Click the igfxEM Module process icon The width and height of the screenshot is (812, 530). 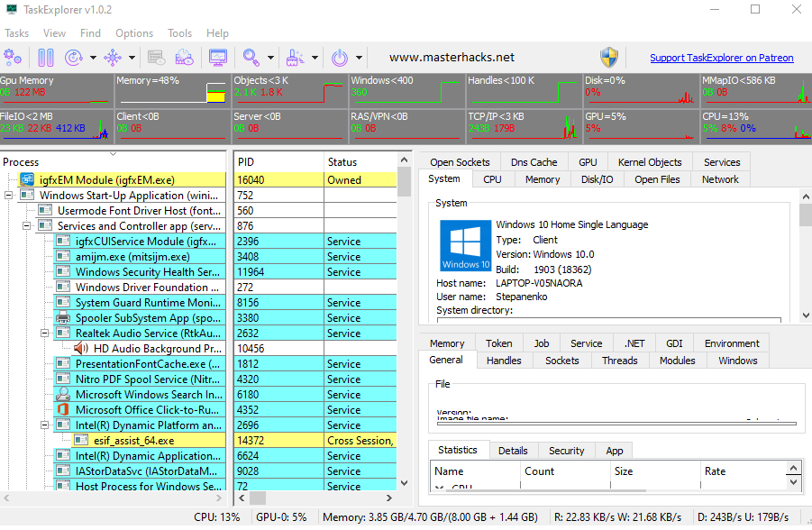coord(27,179)
